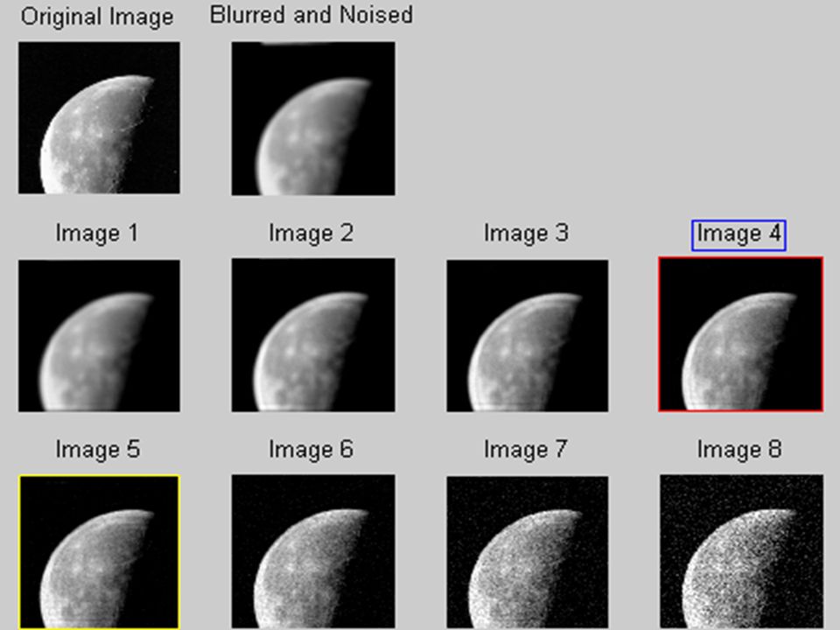Click the 'Image 3' label
This screenshot has width=840, height=630.
pos(526,234)
